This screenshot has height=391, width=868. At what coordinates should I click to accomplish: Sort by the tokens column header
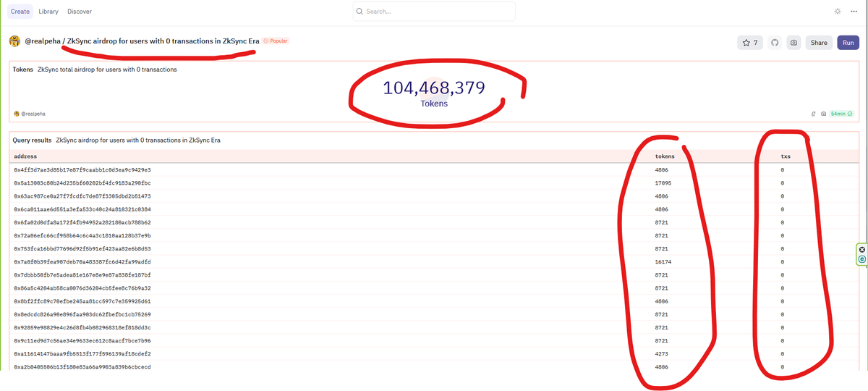coord(665,156)
